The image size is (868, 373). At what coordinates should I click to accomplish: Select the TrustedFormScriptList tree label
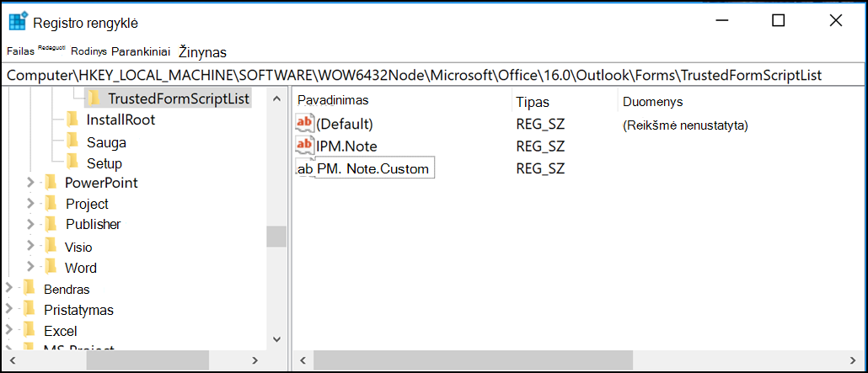point(179,99)
